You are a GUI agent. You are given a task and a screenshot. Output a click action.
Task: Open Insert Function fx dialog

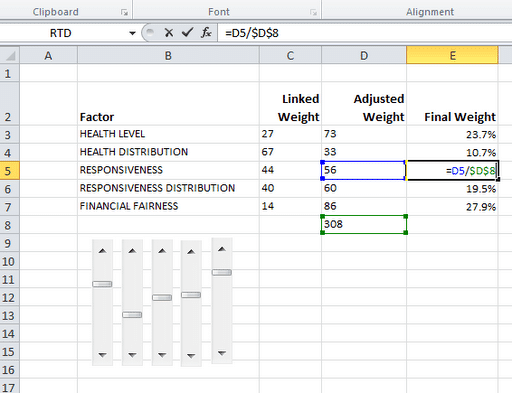(x=206, y=32)
